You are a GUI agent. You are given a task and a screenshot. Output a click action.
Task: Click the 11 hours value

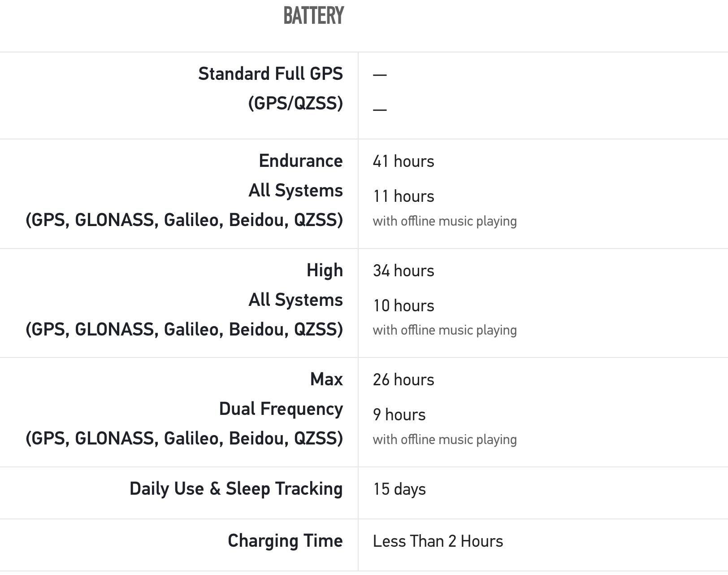pos(403,196)
